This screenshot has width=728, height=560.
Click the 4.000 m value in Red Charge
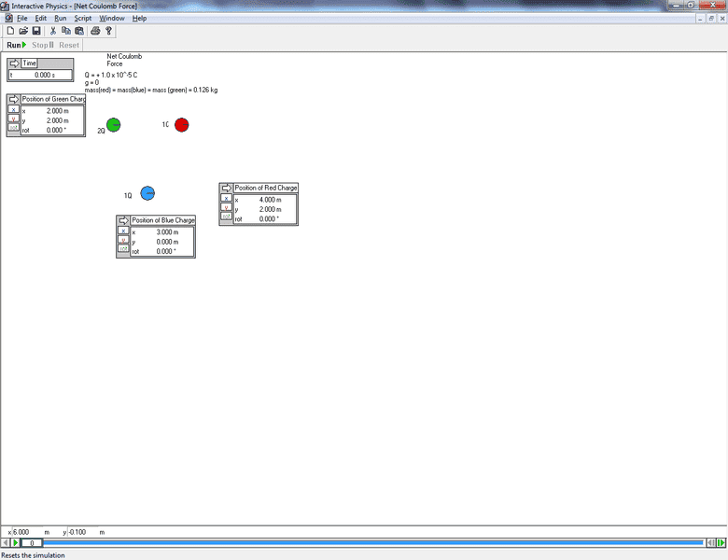271,200
